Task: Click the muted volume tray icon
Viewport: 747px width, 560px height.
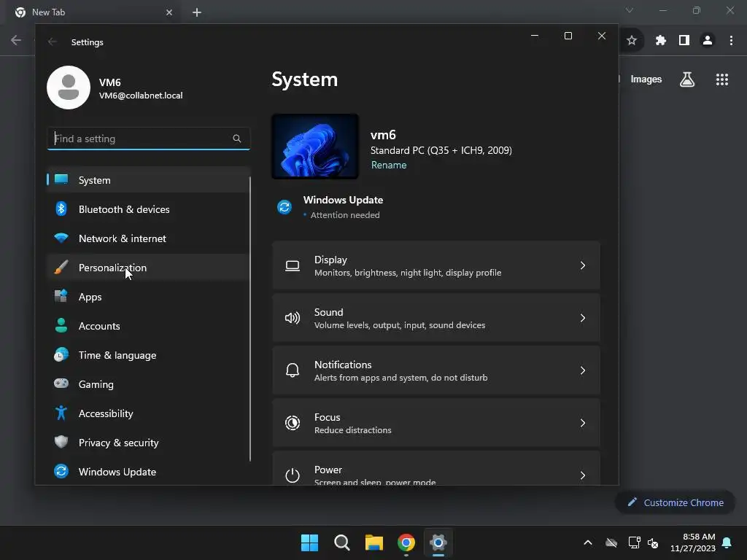Action: click(653, 542)
